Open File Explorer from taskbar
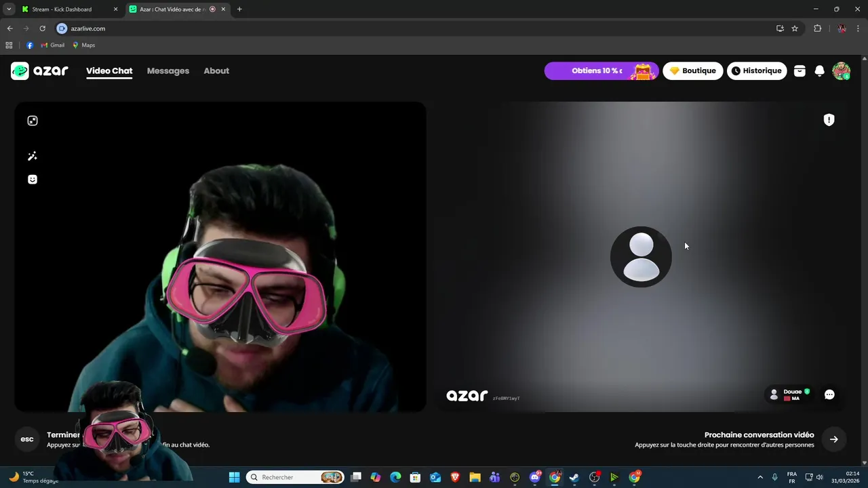This screenshot has width=868, height=488. (x=475, y=477)
